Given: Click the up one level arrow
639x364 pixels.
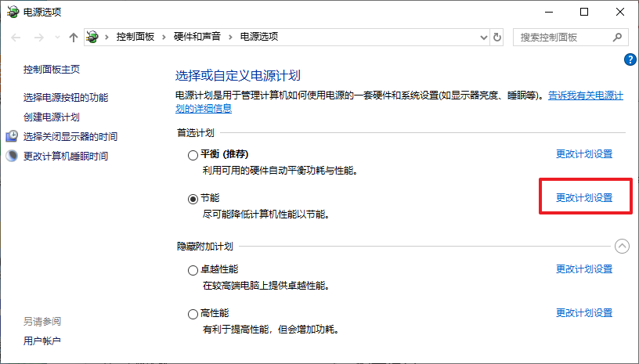Looking at the screenshot, I should click(74, 37).
